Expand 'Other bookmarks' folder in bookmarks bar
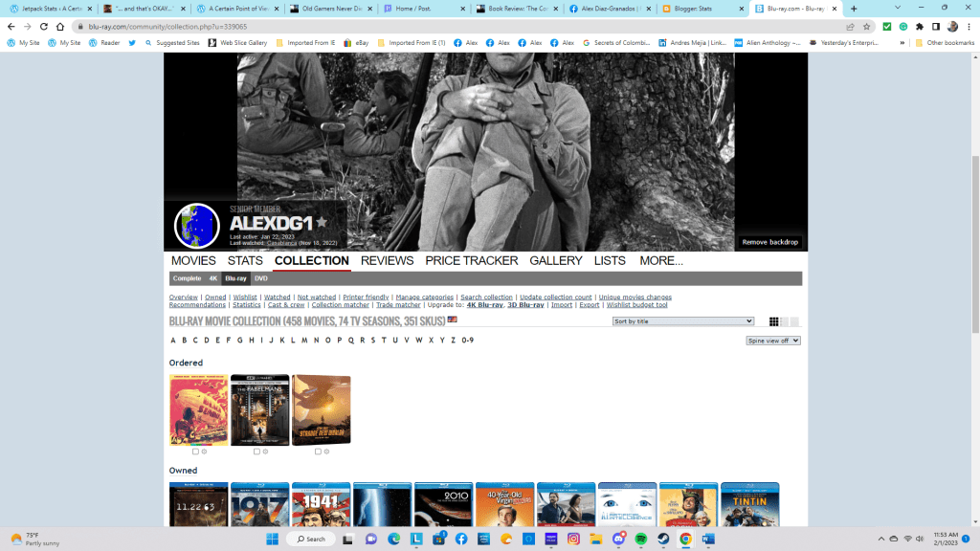This screenshot has width=980, height=551. click(944, 43)
